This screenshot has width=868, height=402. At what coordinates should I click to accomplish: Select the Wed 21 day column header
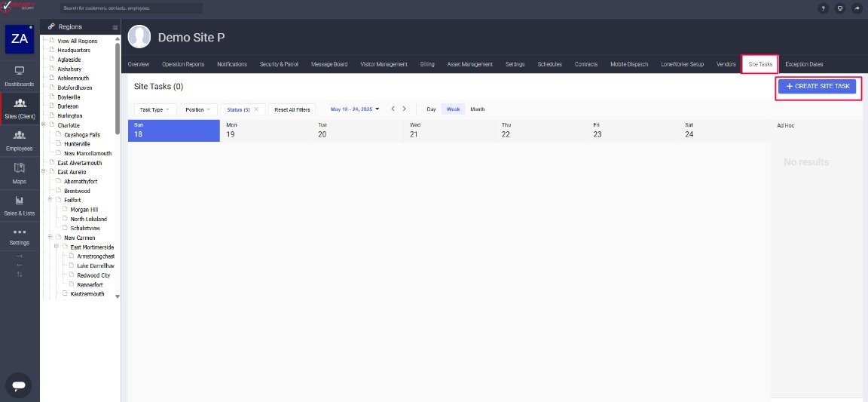tap(450, 130)
